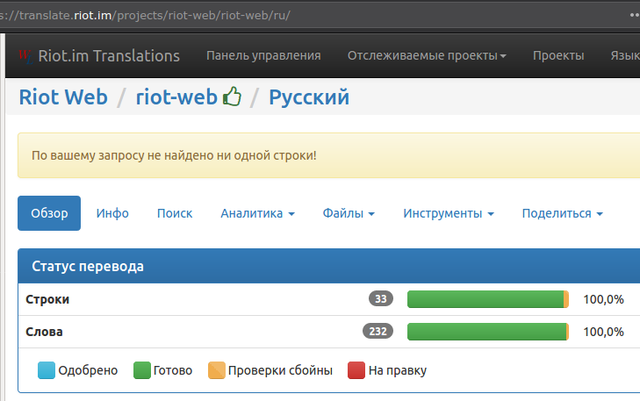This screenshot has width=640, height=401.
Task: Open Riot.im Translations home link
Action: click(x=109, y=56)
